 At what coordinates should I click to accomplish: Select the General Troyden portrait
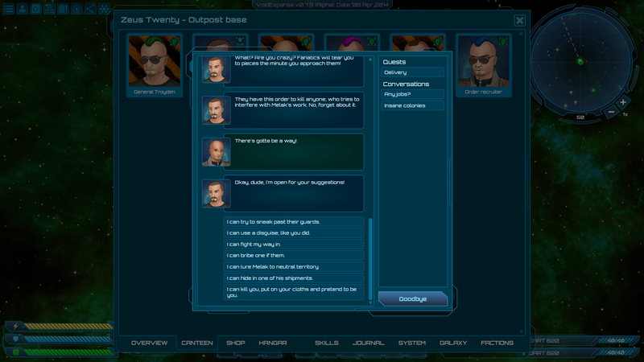pos(155,65)
